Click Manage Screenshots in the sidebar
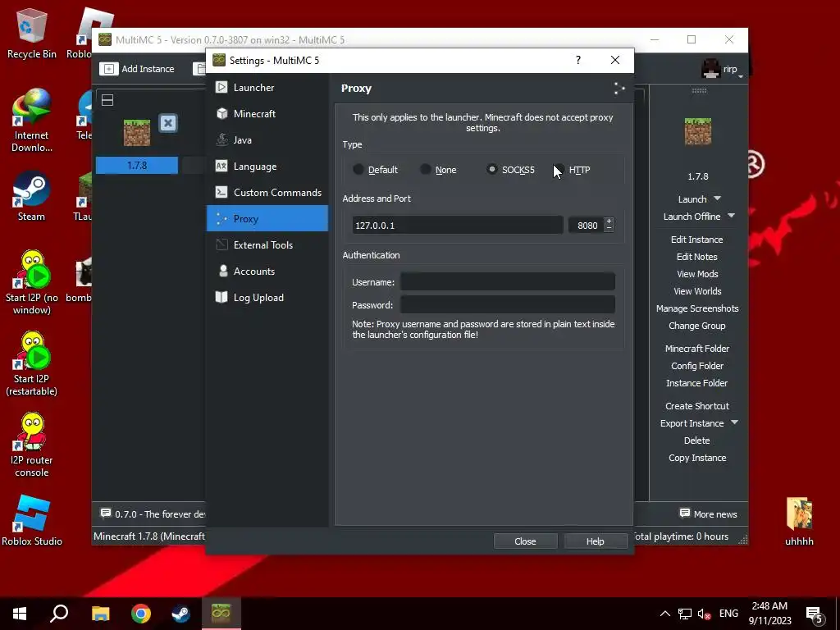This screenshot has height=630, width=840. pyautogui.click(x=697, y=308)
